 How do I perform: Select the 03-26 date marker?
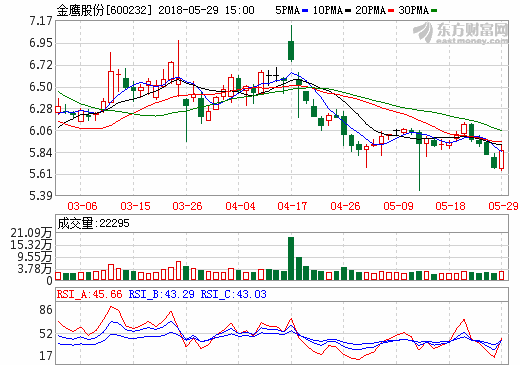187,206
